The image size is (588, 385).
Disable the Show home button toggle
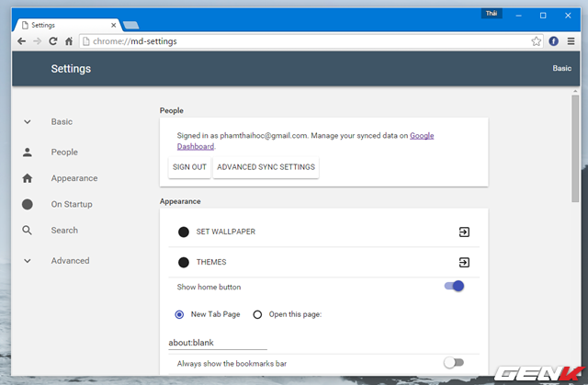pyautogui.click(x=454, y=287)
